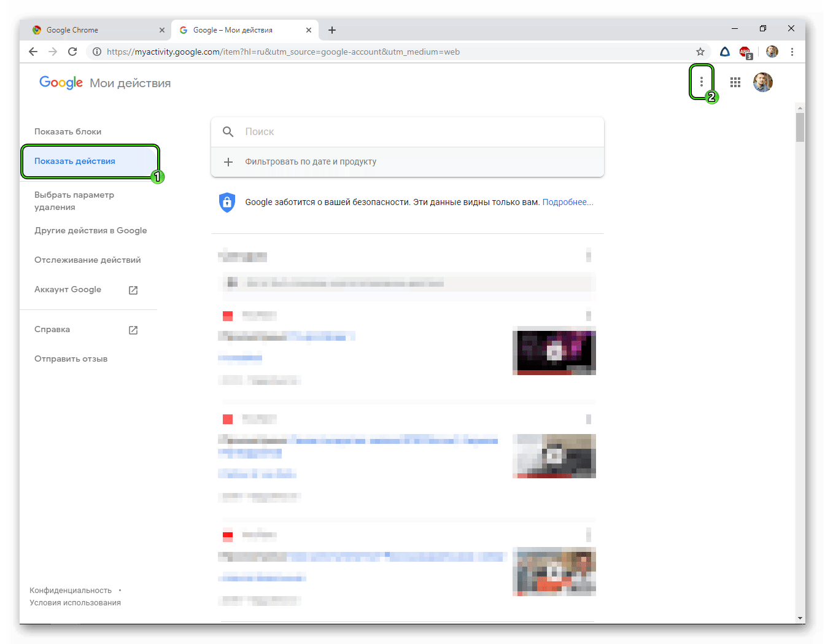The image size is (825, 644).
Task: Close the Google Chrome tab
Action: [162, 30]
